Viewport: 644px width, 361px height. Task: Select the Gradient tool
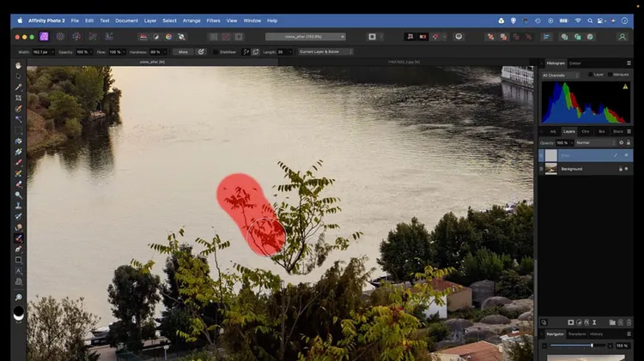pos(19,152)
